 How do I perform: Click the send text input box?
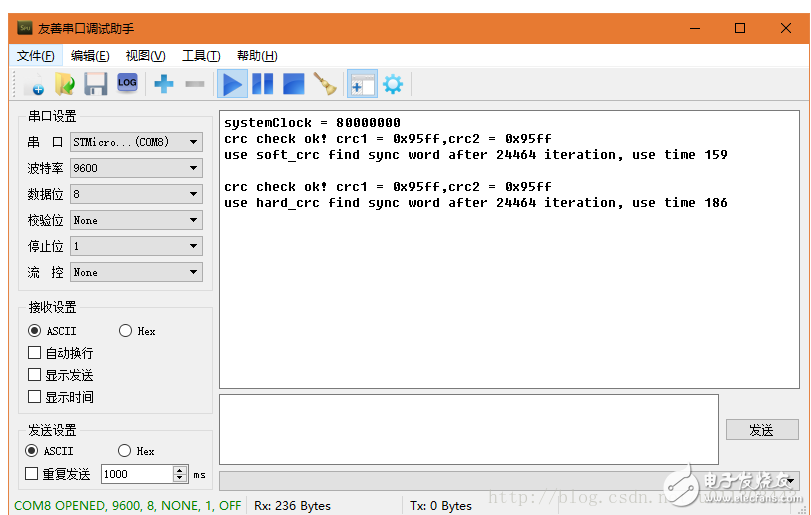tap(468, 429)
